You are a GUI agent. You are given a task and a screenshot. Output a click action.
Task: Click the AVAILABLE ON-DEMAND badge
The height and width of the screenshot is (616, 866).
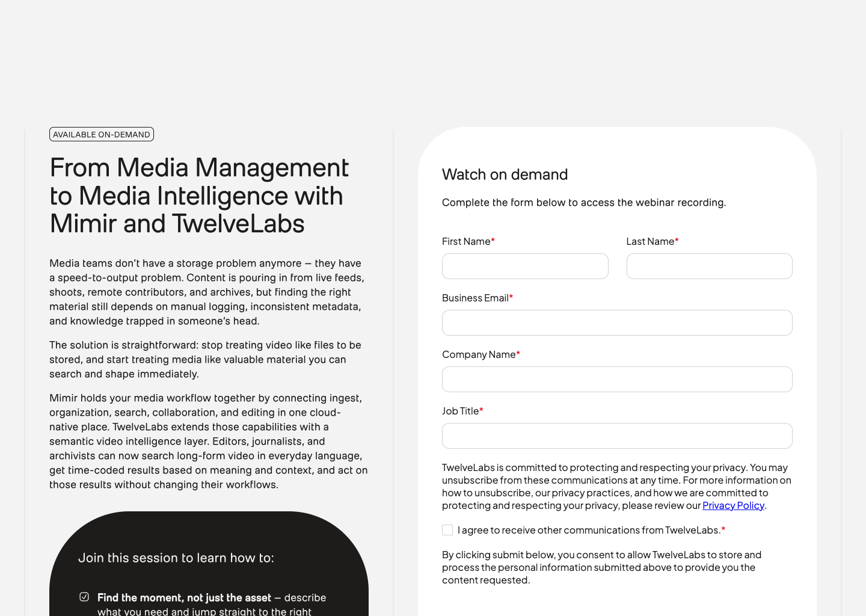tap(102, 134)
